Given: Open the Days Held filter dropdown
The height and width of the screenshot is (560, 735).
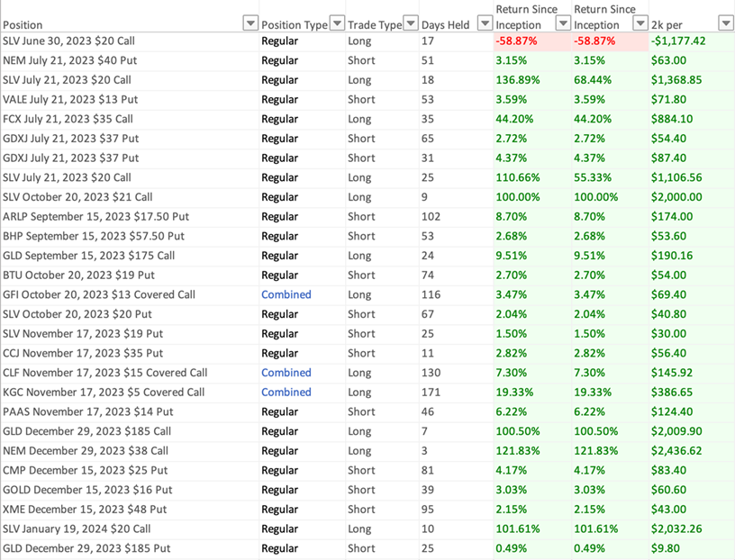Looking at the screenshot, I should 483,23.
